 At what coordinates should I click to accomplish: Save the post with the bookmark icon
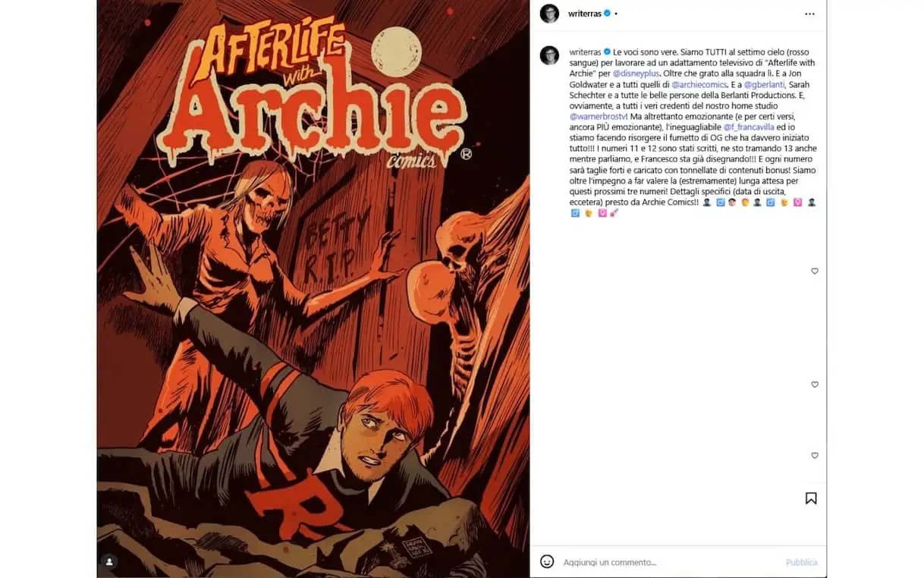pyautogui.click(x=811, y=498)
